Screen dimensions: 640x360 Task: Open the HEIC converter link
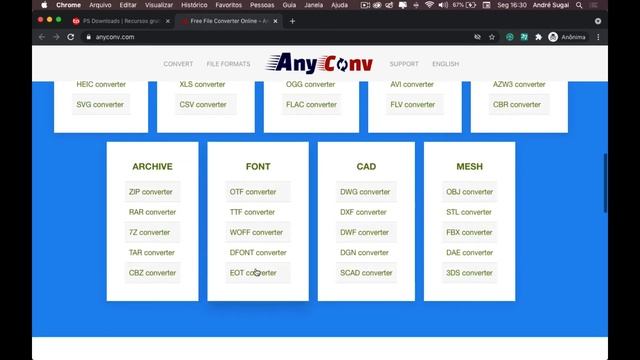tap(101, 84)
